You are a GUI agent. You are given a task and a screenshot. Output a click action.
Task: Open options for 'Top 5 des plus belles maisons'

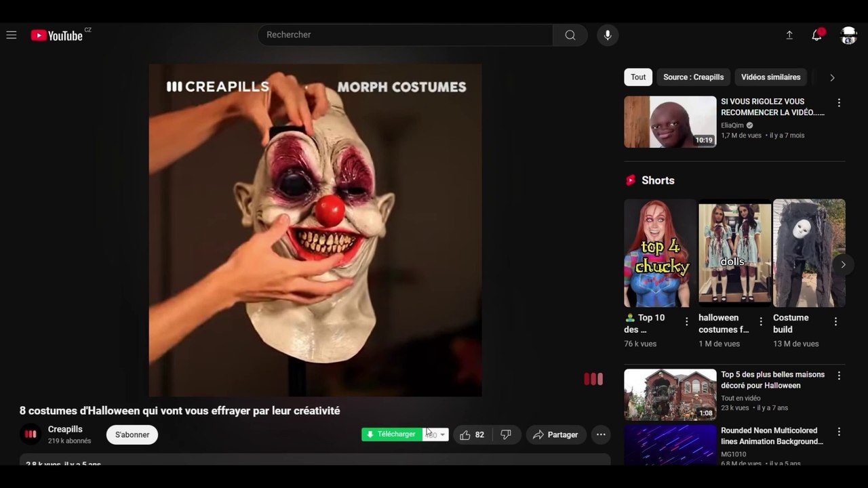pos(839,375)
